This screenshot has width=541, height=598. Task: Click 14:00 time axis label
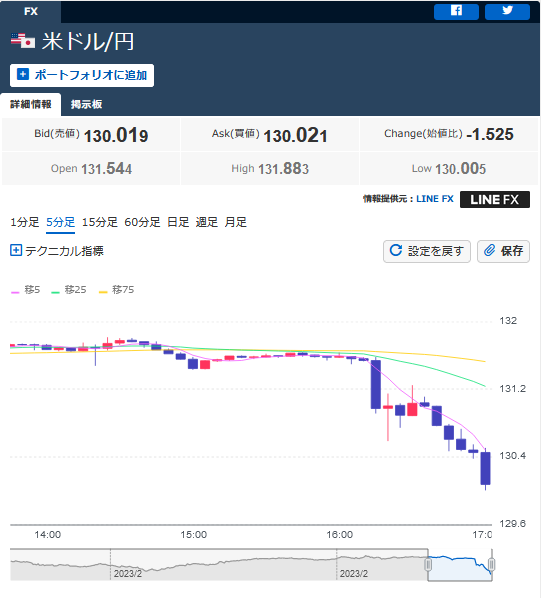[48, 535]
